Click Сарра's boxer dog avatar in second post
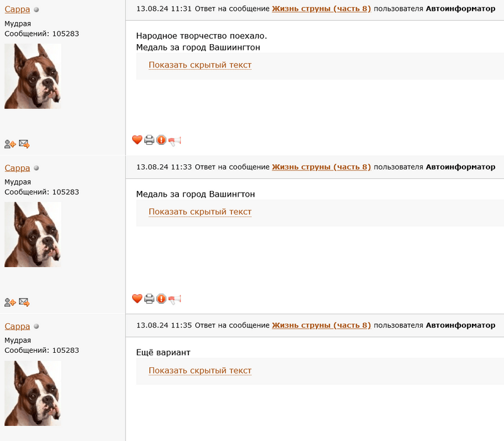The width and height of the screenshot is (504, 441). pos(33,234)
